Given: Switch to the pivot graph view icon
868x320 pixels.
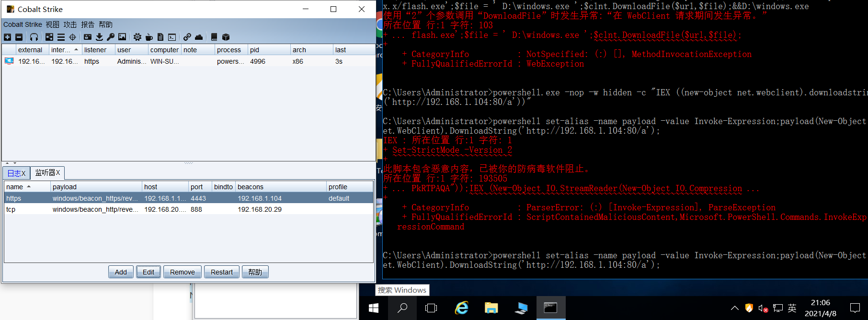Looking at the screenshot, I should 49,37.
